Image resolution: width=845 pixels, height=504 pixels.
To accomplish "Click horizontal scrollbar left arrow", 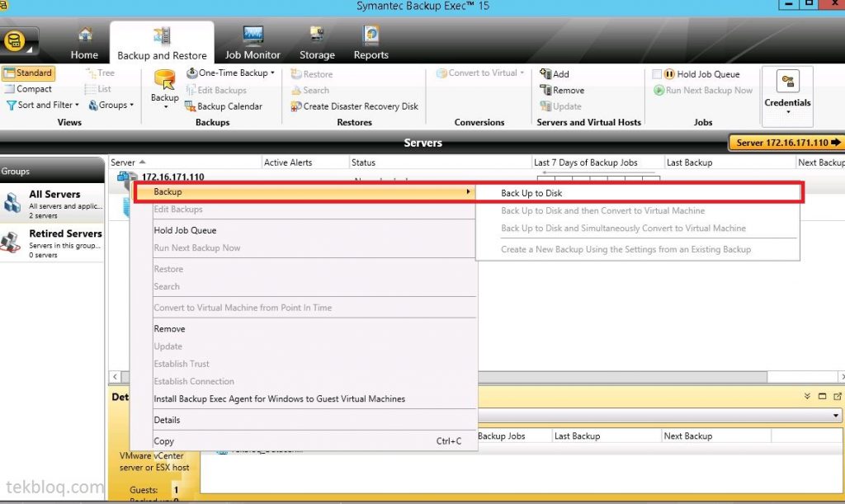I will click(115, 377).
